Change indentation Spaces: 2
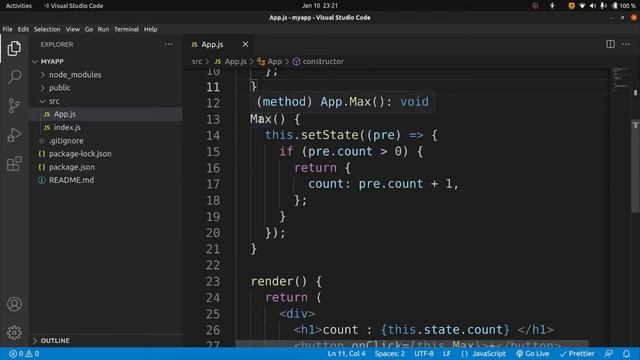 (389, 354)
